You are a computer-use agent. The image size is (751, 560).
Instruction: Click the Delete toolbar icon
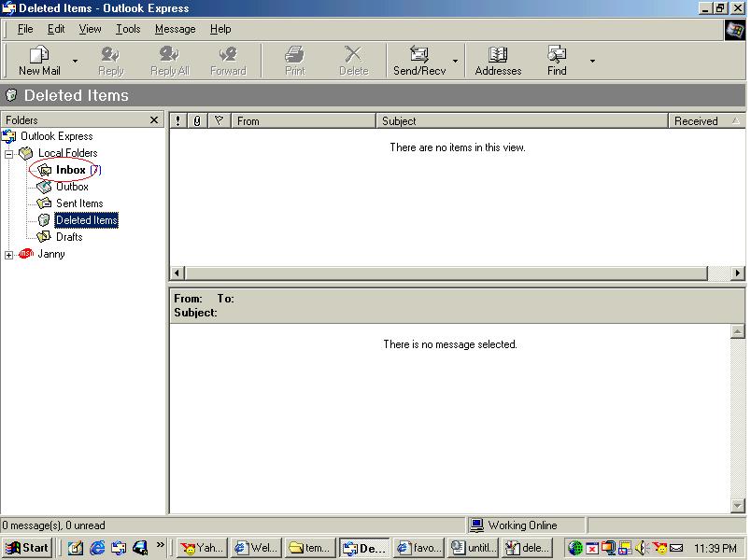click(353, 55)
